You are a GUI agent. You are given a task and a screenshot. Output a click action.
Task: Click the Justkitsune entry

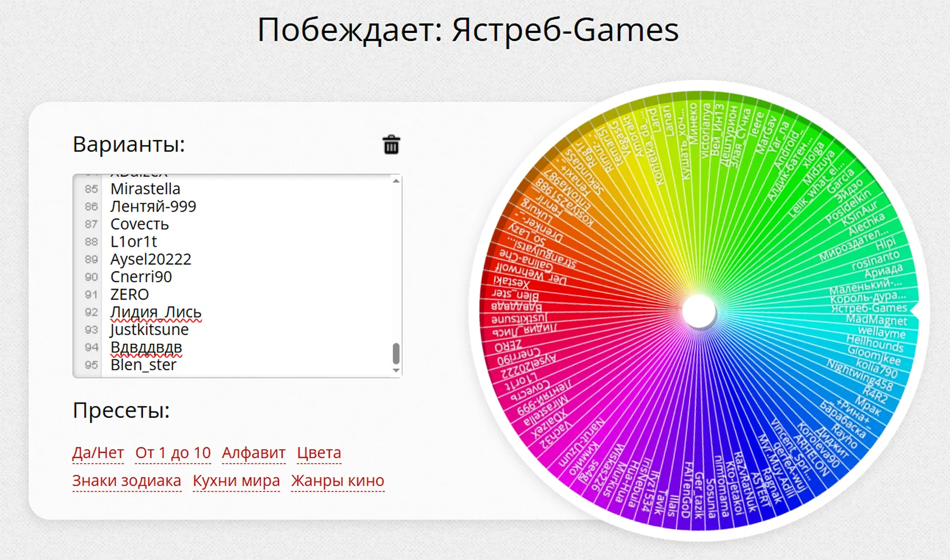pos(149,329)
